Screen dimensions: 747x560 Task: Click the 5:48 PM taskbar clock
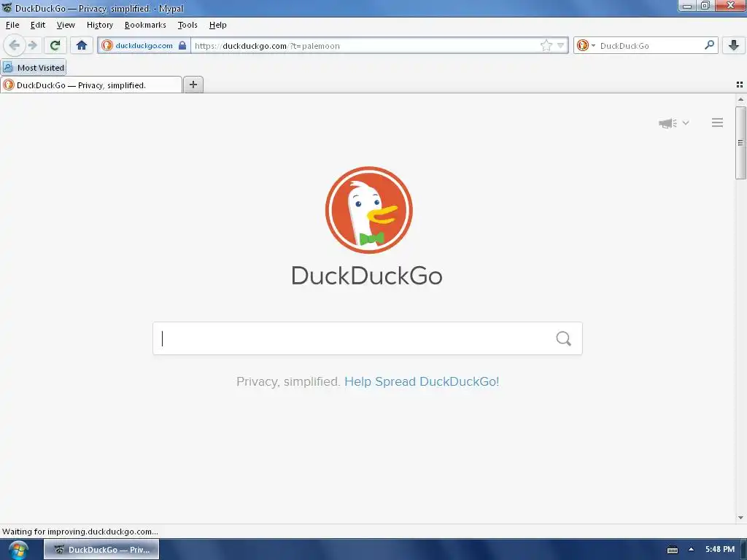tap(720, 550)
